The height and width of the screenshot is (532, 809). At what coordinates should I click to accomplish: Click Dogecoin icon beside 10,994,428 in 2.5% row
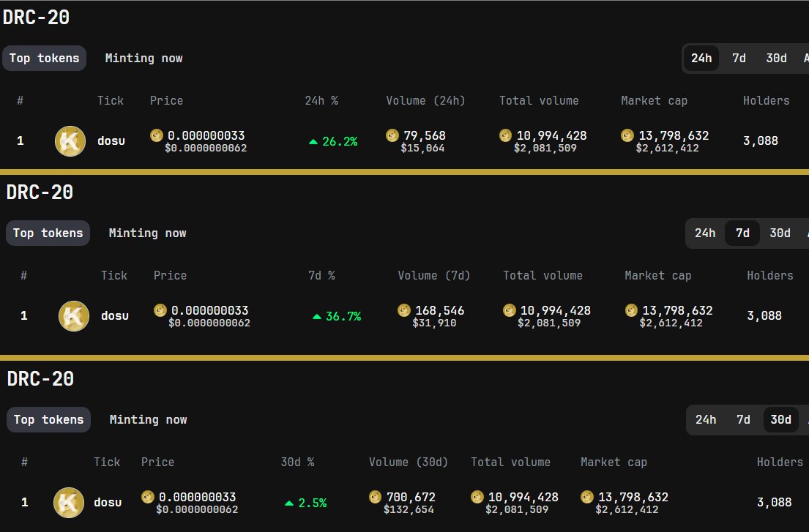point(477,496)
